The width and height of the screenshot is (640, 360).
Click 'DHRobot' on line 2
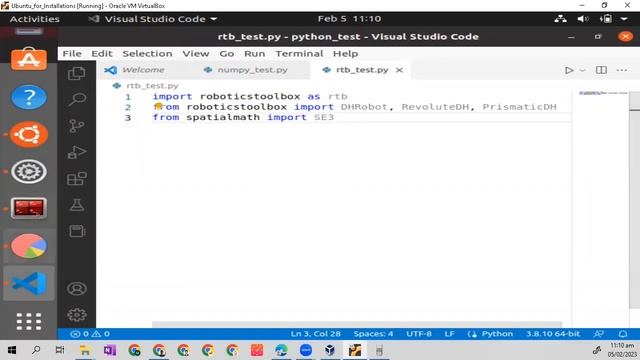pyautogui.click(x=364, y=107)
